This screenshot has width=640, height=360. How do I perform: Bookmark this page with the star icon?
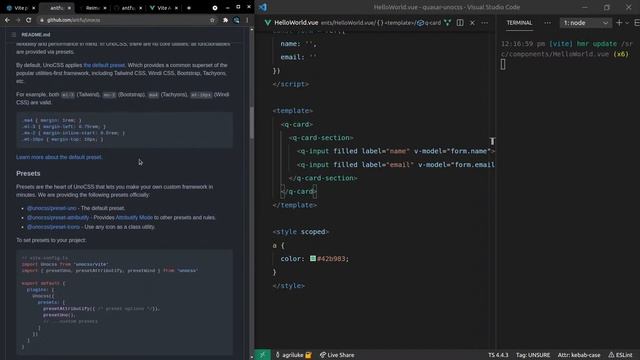coord(212,20)
